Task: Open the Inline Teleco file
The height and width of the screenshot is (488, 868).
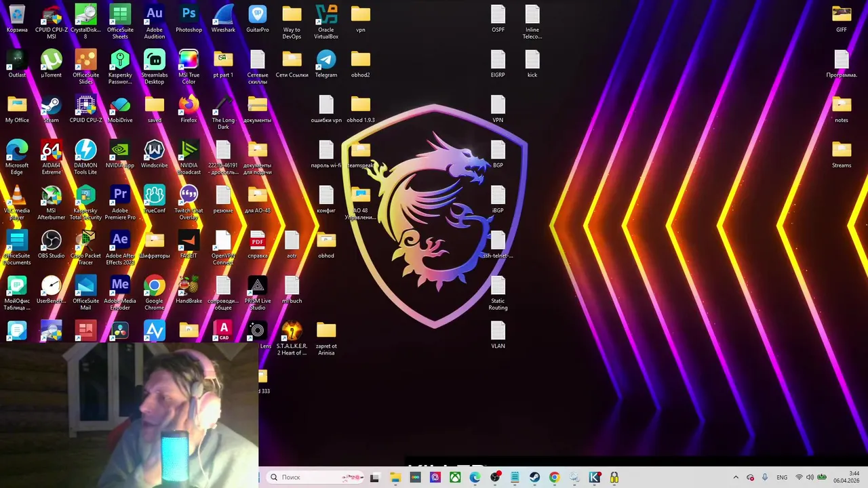Action: coord(532,22)
